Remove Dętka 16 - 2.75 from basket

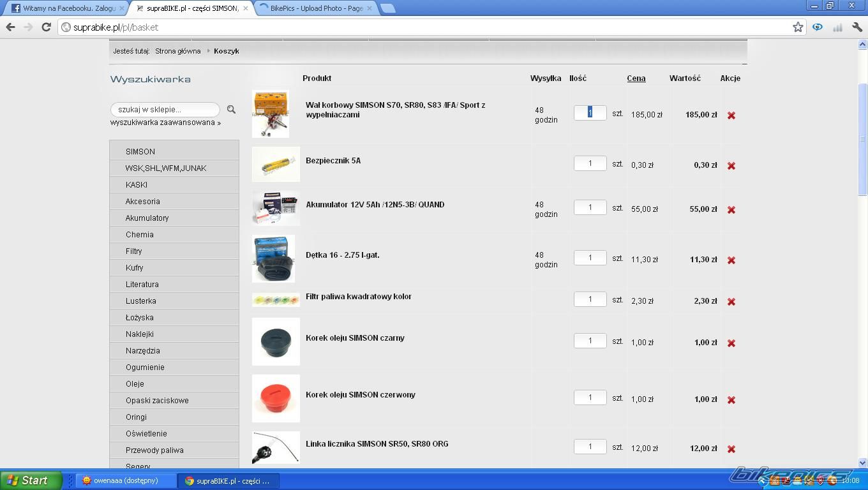click(x=731, y=260)
